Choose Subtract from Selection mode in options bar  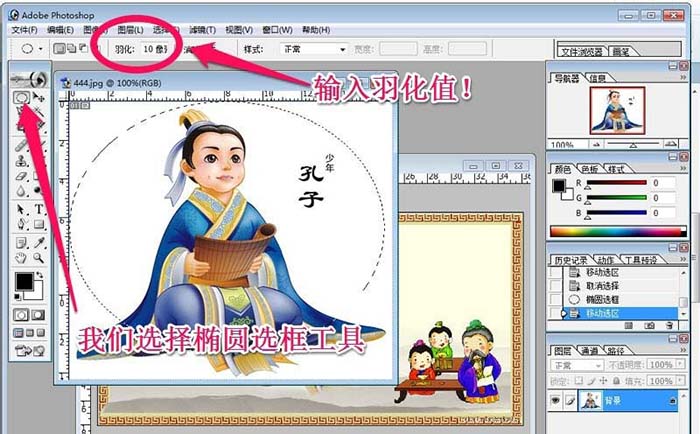(83, 48)
